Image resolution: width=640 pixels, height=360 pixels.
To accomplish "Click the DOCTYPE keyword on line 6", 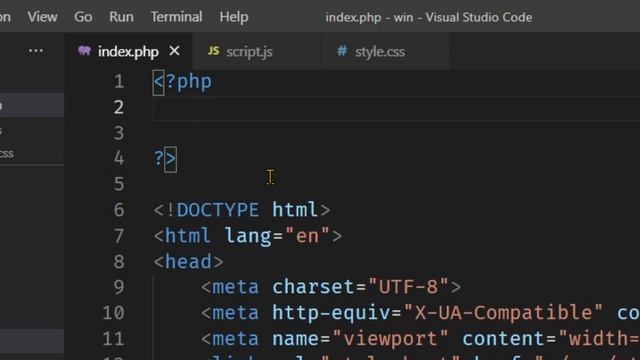I will (x=218, y=210).
